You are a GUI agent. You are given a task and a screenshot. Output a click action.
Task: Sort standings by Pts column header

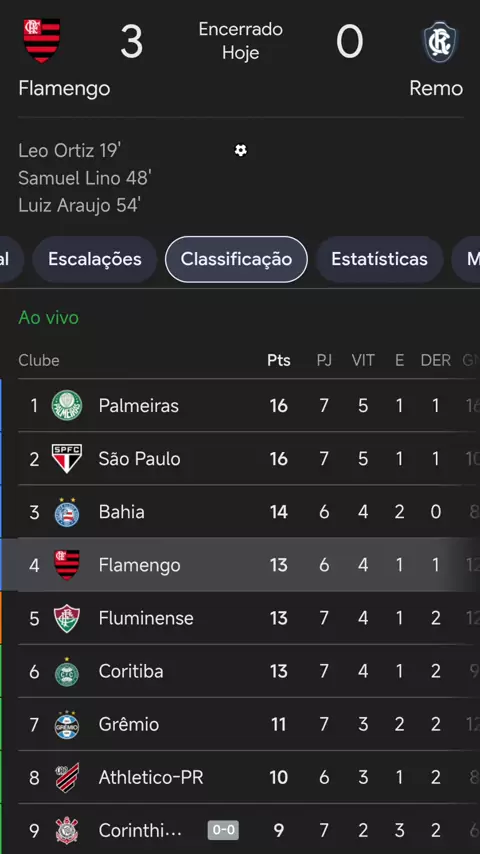(278, 361)
